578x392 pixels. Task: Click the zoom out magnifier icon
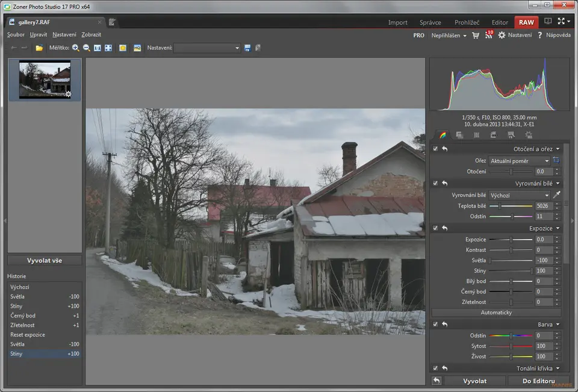(x=87, y=48)
